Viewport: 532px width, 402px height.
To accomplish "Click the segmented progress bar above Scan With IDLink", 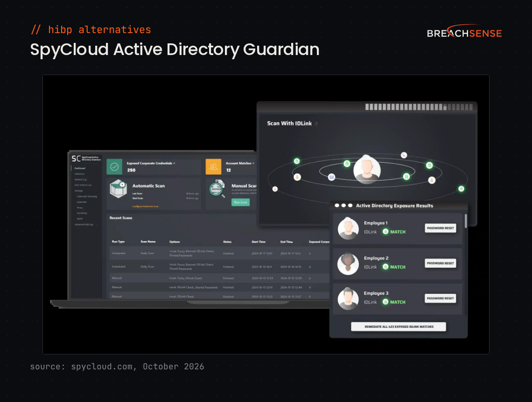I will click(x=419, y=107).
